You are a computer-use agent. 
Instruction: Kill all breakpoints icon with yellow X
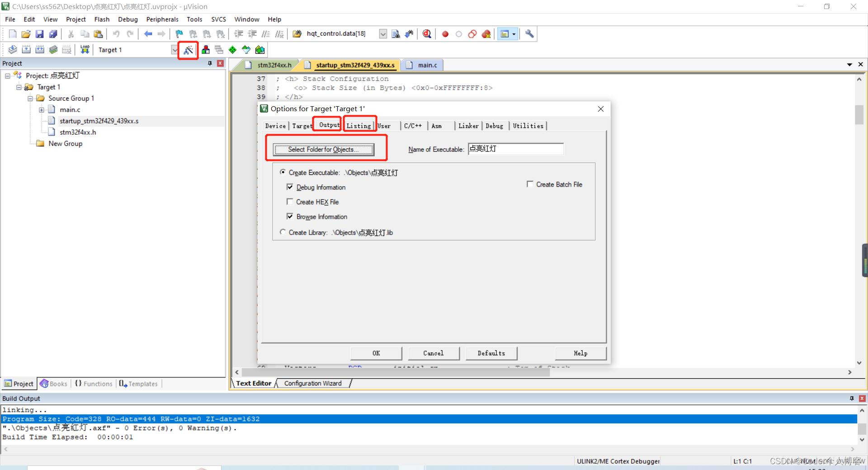point(486,34)
